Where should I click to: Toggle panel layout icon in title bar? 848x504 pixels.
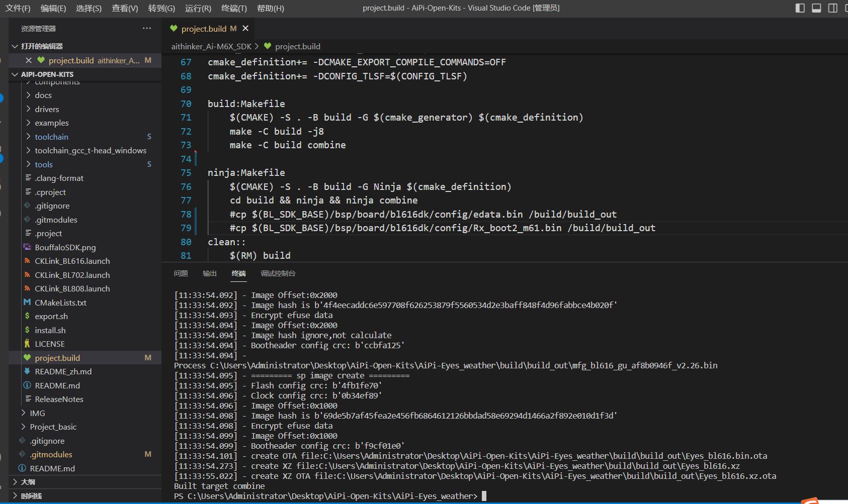817,8
